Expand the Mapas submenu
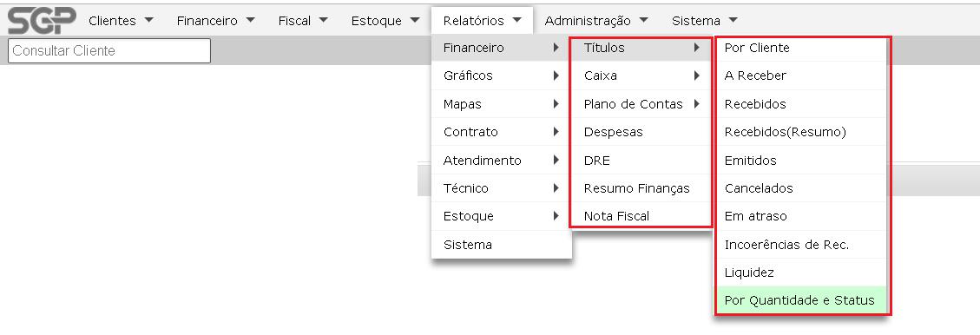This screenshot has width=980, height=335. [501, 104]
